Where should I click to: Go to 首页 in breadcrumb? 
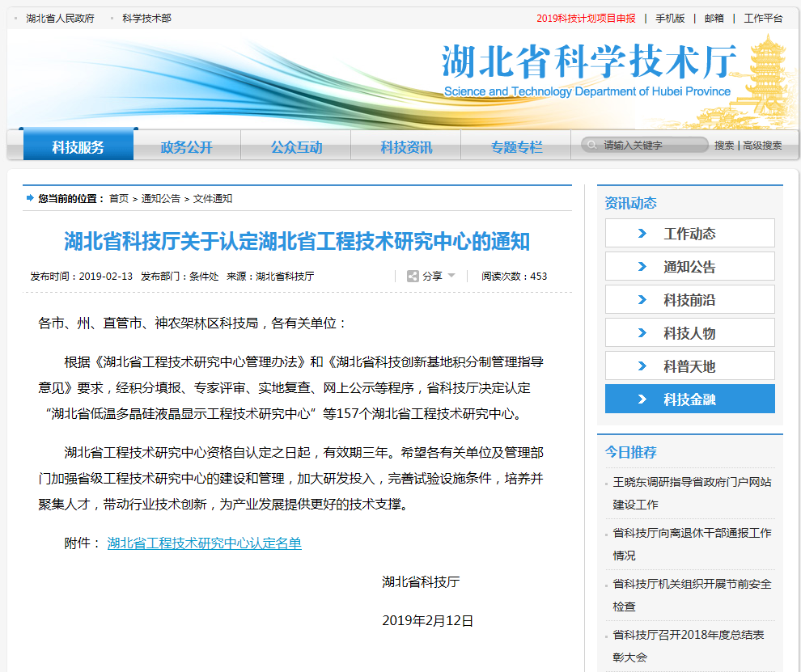click(119, 199)
